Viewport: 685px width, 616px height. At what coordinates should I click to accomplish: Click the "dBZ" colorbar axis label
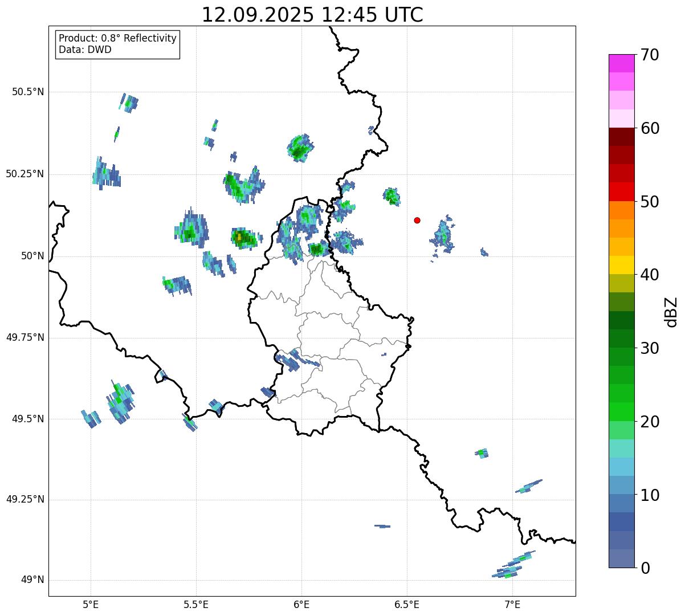(671, 311)
